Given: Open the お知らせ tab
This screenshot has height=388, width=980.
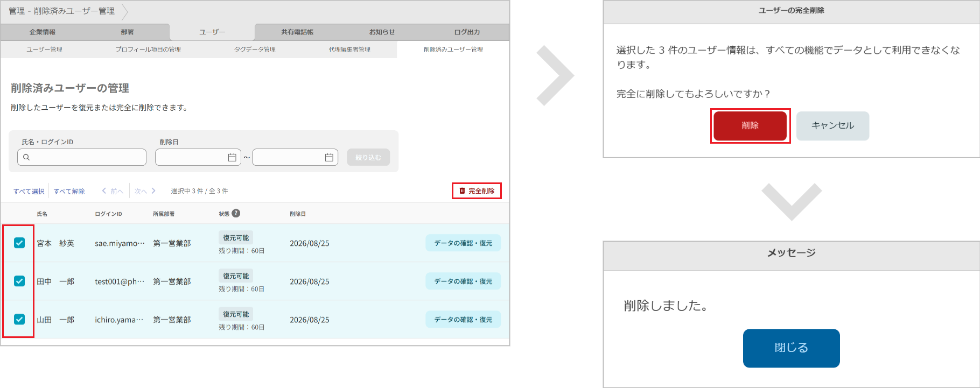Looking at the screenshot, I should pos(382,32).
